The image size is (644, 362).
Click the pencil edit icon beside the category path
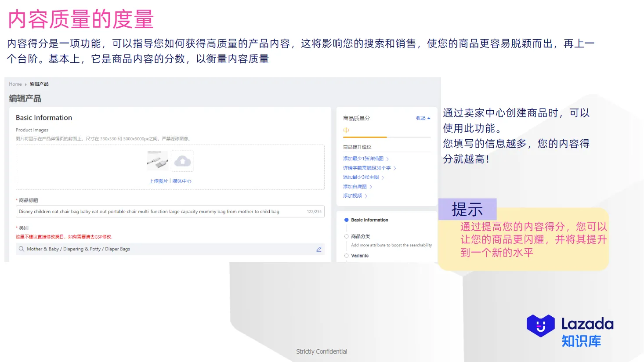pos(319,249)
